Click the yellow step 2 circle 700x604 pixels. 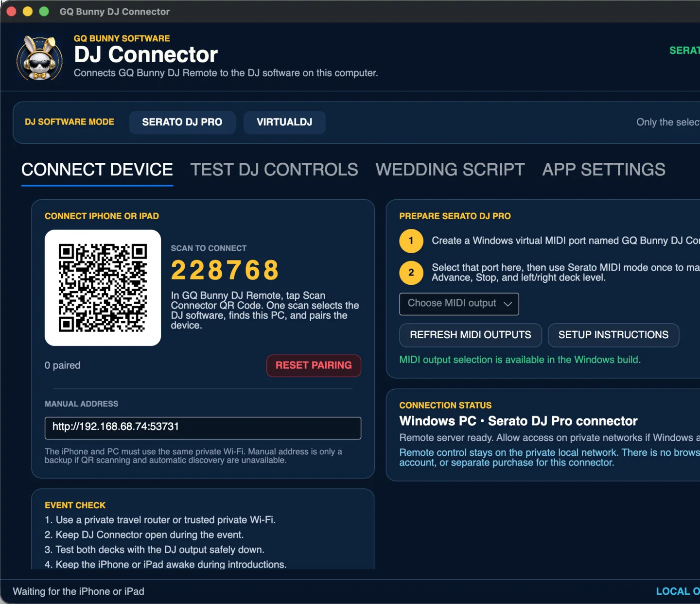[411, 273]
